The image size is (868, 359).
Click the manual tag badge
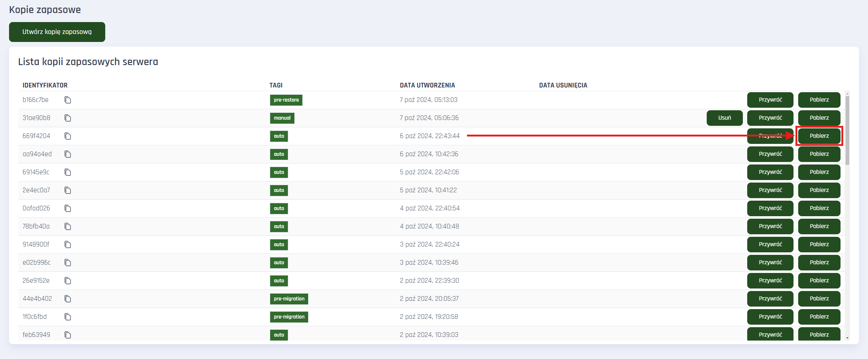point(282,118)
